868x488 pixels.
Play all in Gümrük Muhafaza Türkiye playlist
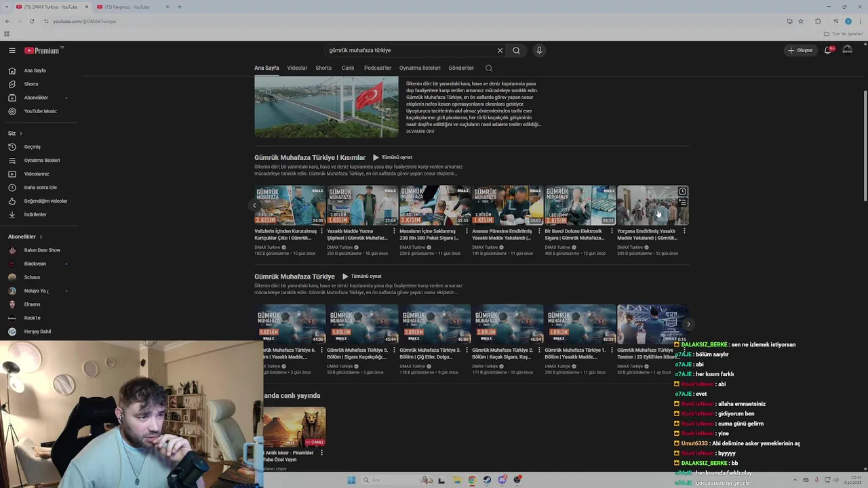361,277
